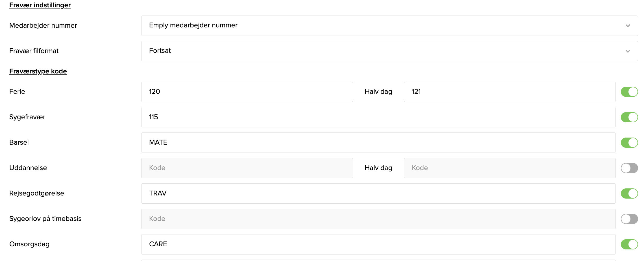Turn off the Omsorgsdag toggle
This screenshot has width=644, height=261.
pyautogui.click(x=629, y=244)
